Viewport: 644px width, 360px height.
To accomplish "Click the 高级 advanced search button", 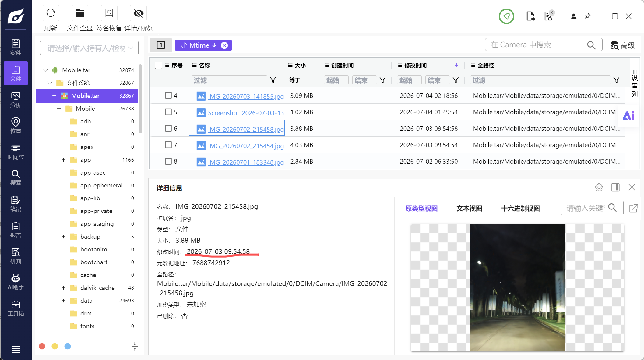I will pyautogui.click(x=623, y=45).
